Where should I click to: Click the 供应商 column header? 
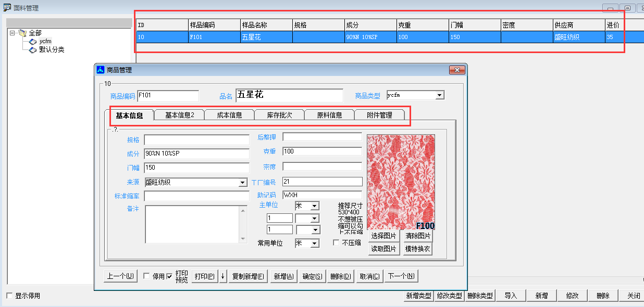pos(579,25)
